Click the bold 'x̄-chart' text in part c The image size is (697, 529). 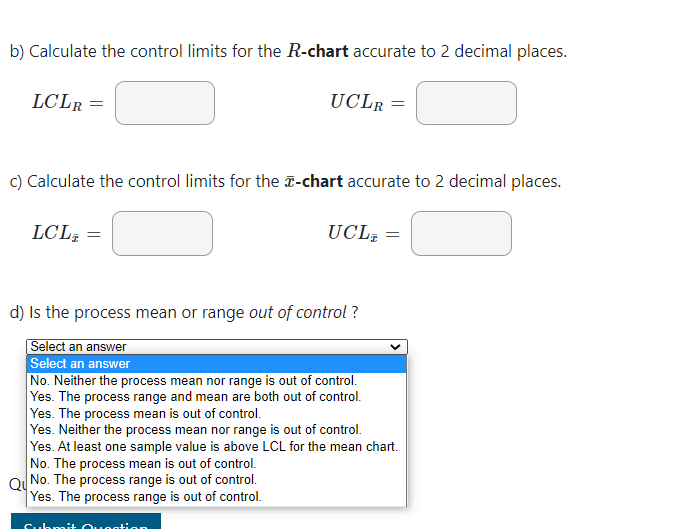[x=313, y=181]
